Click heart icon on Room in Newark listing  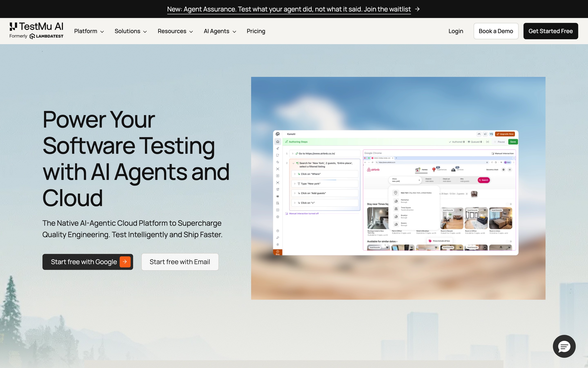[460, 210]
